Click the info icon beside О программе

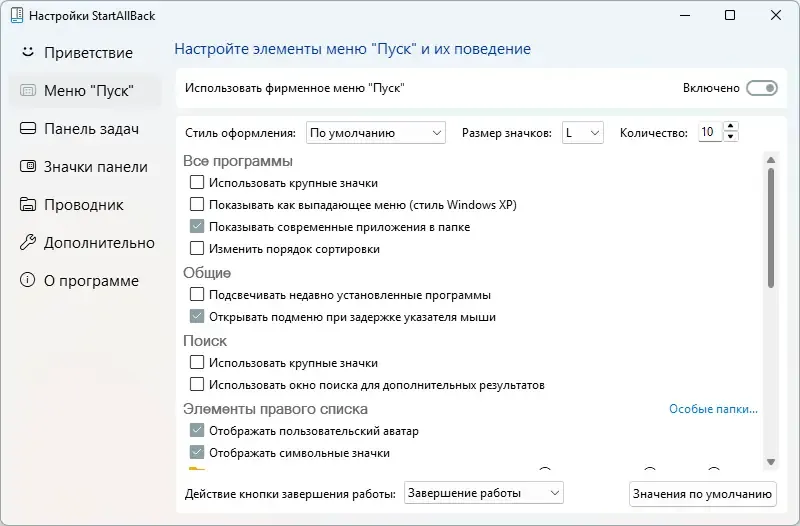point(28,280)
